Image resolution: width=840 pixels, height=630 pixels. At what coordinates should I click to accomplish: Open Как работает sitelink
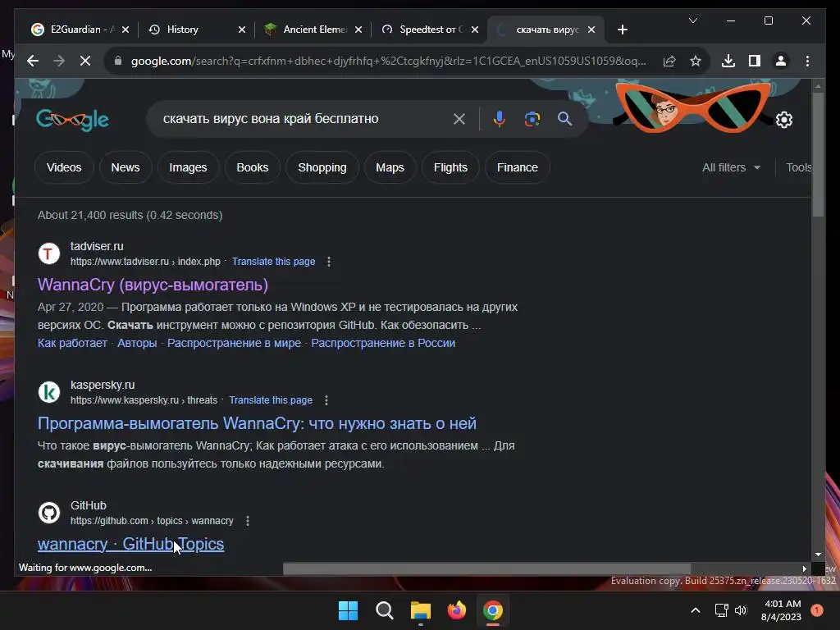point(72,343)
